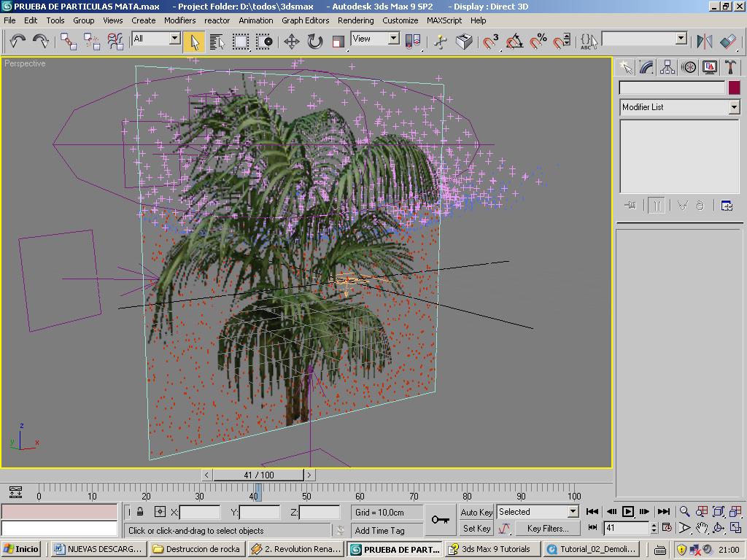Click the X coordinate input field

click(200, 513)
